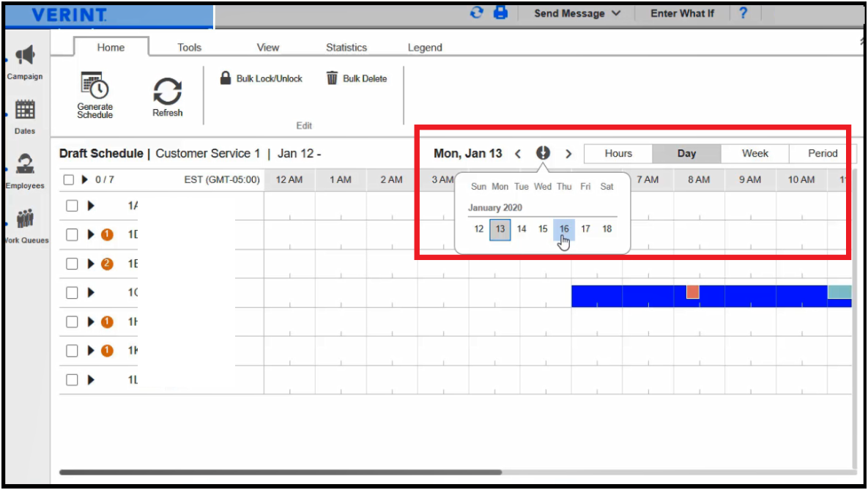The image size is (868, 490).
Task: Check the checkbox for row 1L
Action: click(72, 380)
